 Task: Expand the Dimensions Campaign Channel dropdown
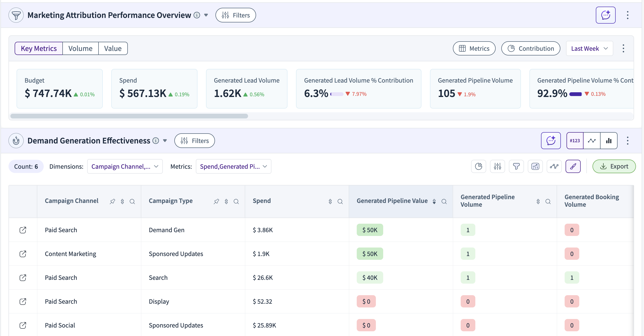click(x=125, y=166)
